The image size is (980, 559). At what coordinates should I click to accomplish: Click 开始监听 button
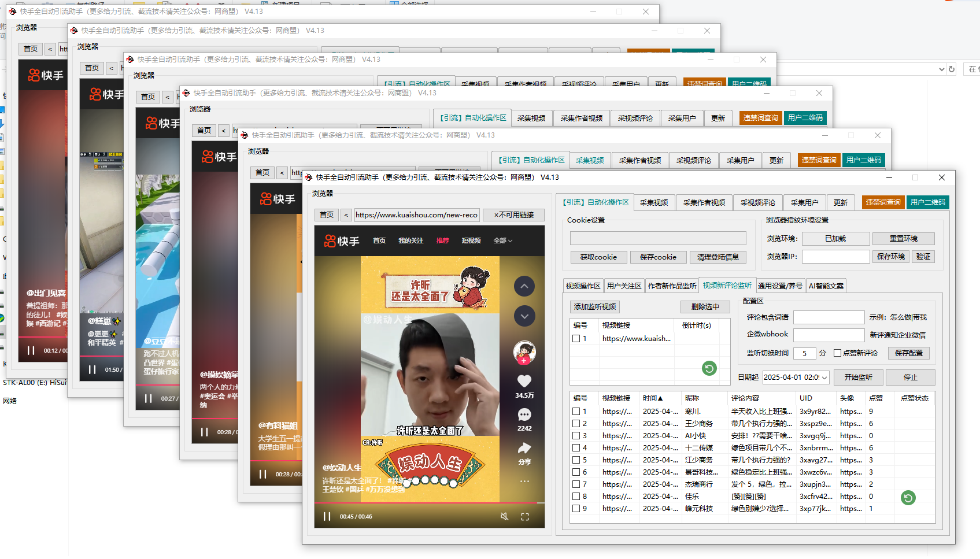[859, 377]
